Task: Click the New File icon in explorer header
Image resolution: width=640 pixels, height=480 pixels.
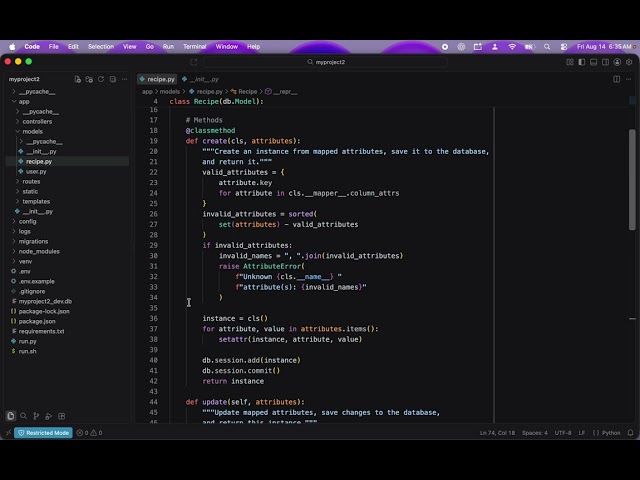Action: 78,79
